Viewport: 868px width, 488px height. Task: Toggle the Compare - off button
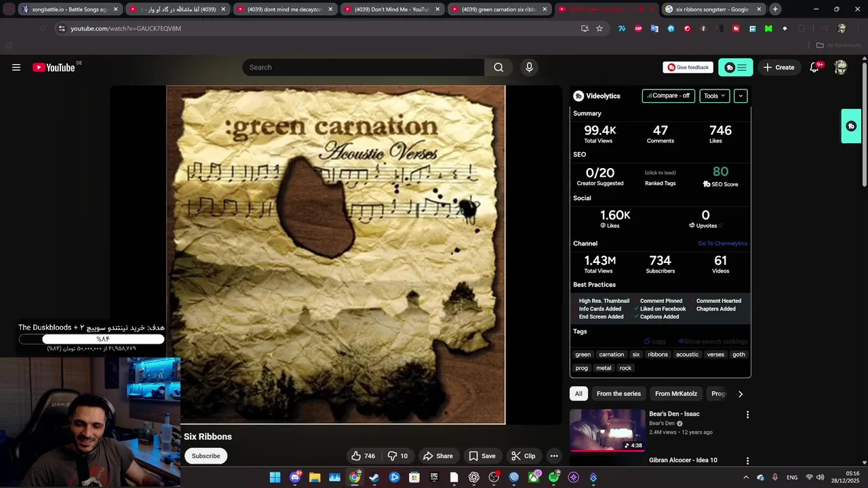pyautogui.click(x=669, y=96)
